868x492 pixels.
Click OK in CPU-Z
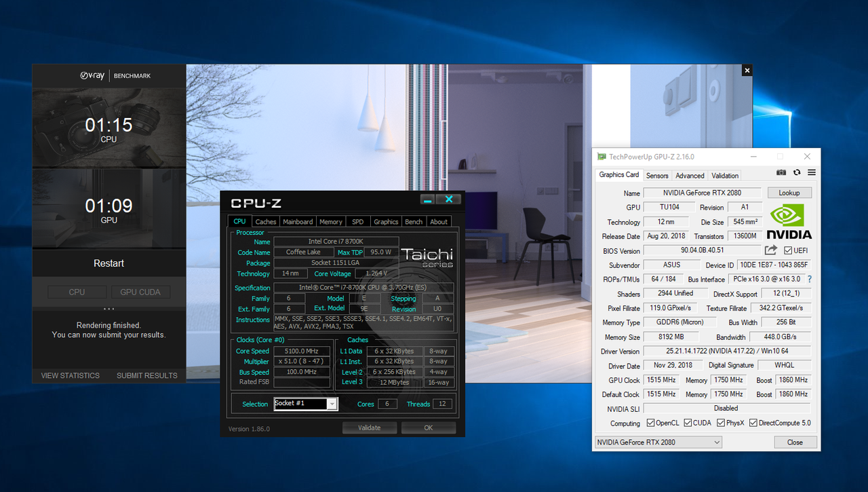tap(429, 428)
